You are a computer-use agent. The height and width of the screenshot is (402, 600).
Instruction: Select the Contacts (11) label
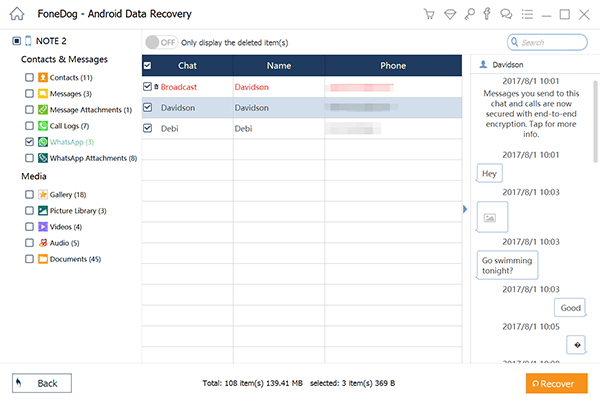click(x=71, y=78)
